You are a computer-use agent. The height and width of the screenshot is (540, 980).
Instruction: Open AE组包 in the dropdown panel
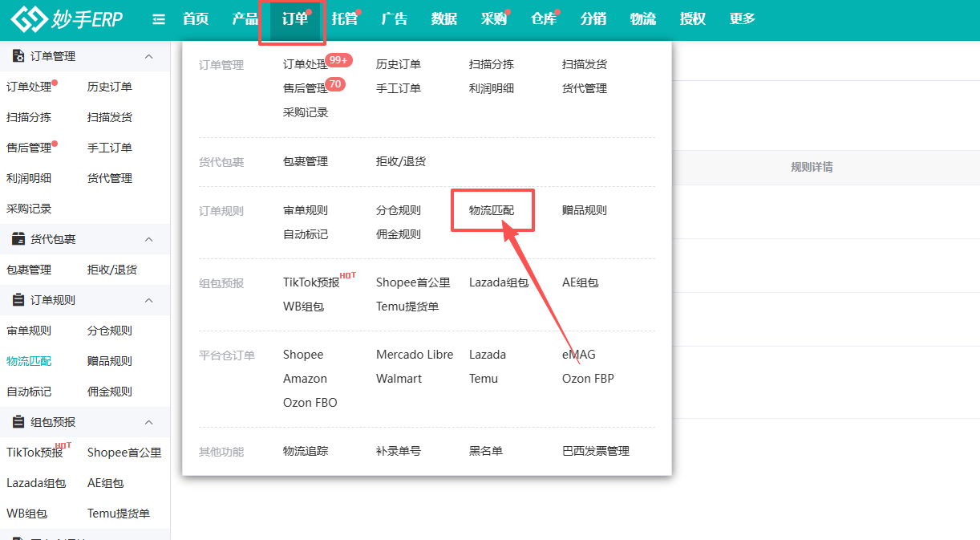coord(581,282)
